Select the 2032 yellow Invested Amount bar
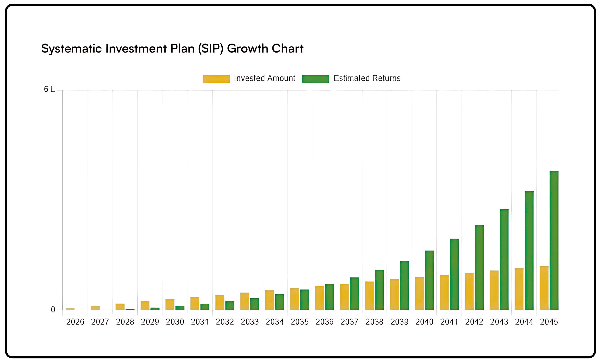Viewport: 601px width, 364px height. point(220,302)
